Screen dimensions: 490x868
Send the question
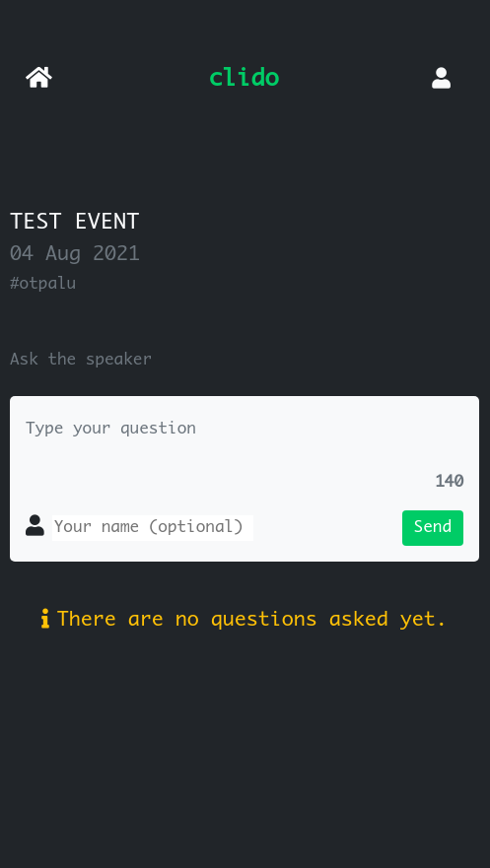tap(433, 527)
